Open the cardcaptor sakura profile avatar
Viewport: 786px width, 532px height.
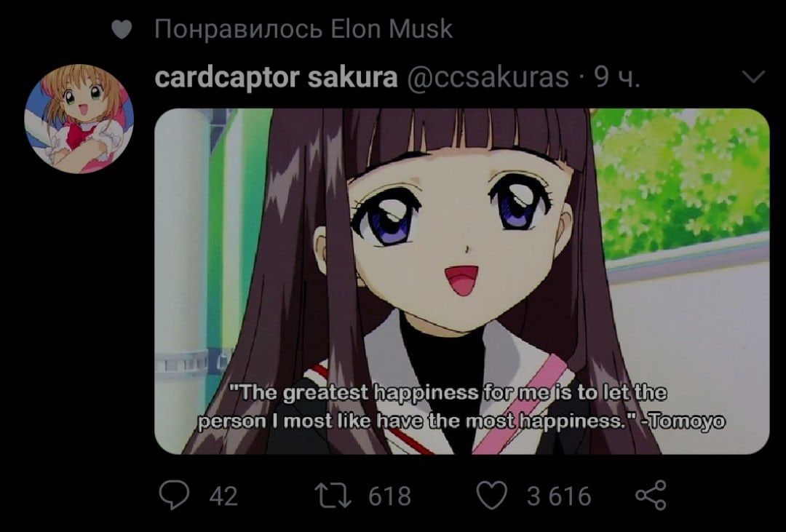point(79,119)
